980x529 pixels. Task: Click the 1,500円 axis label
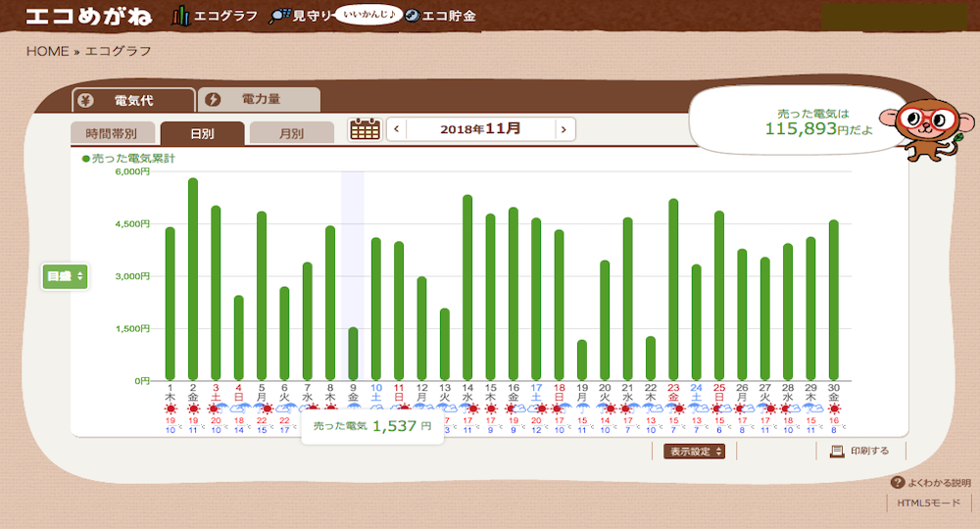132,328
